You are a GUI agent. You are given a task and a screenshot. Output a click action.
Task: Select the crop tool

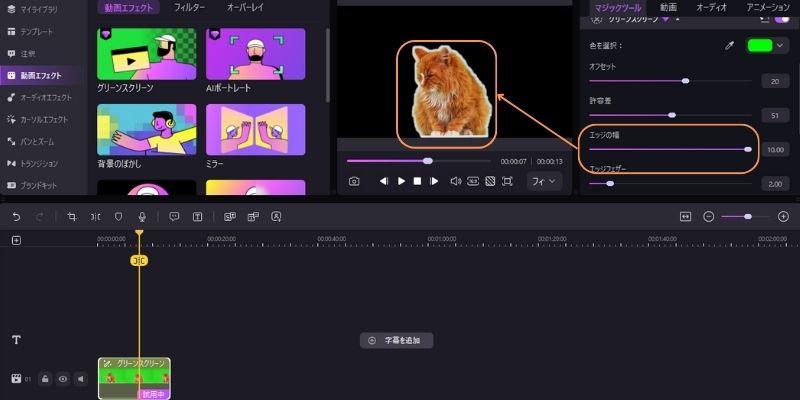point(72,217)
